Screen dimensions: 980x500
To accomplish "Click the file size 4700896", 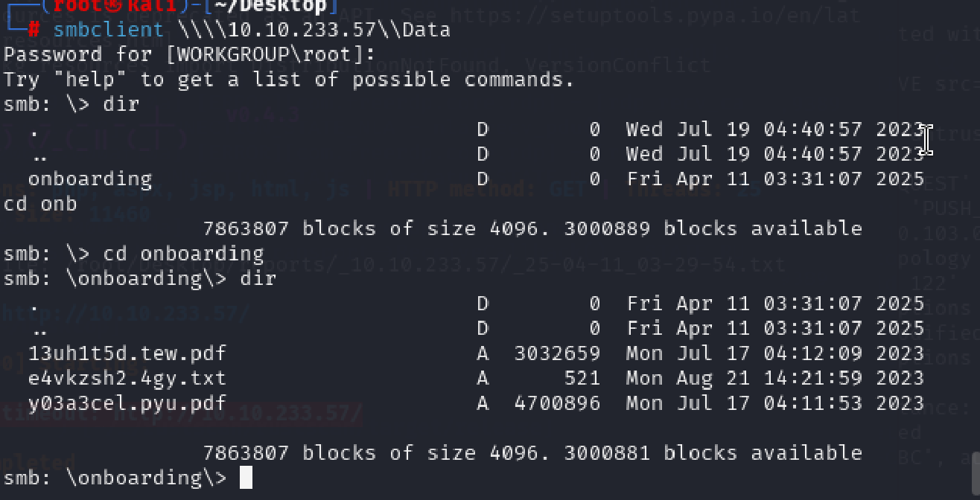I will pos(557,403).
